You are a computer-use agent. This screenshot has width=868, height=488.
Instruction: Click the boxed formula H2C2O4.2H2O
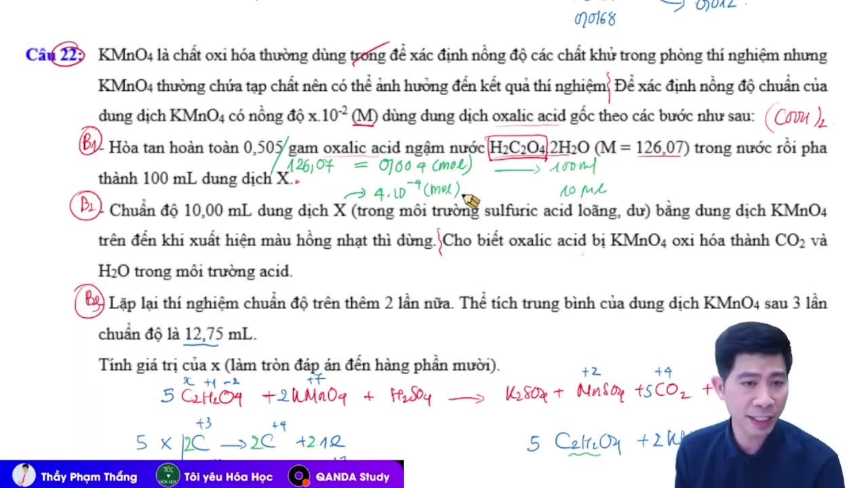click(x=517, y=147)
